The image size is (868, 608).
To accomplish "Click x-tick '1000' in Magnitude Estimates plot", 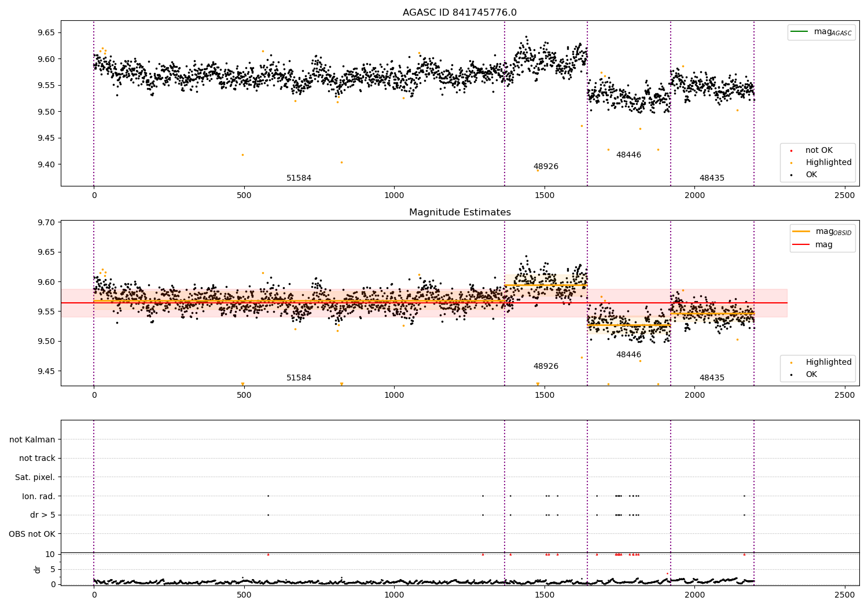I will point(394,395).
